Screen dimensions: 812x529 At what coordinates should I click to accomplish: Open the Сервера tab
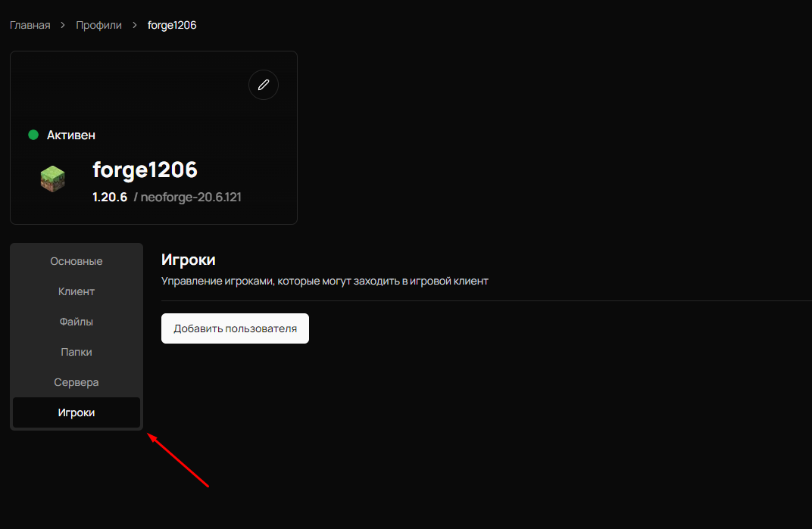(x=77, y=382)
